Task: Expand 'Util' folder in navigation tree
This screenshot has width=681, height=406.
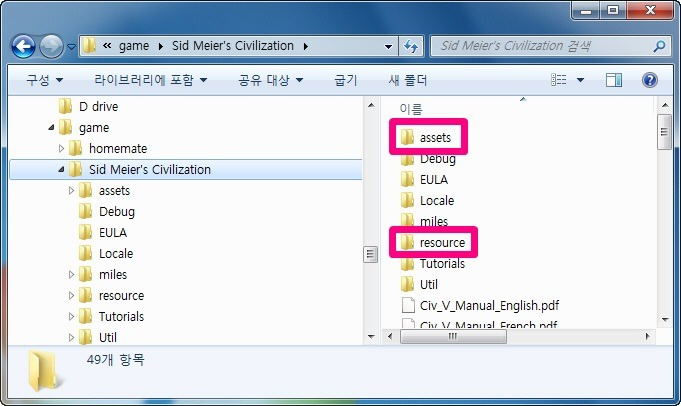Action: point(71,337)
